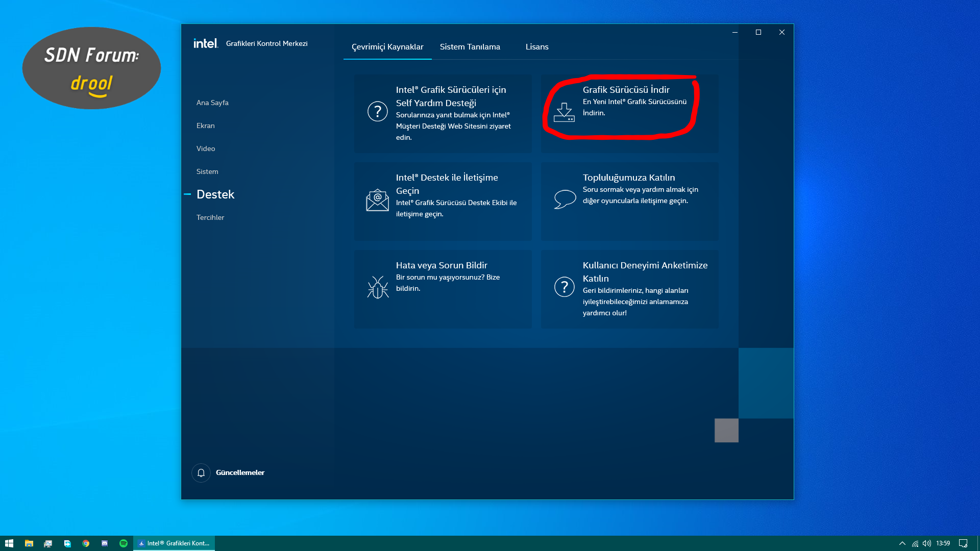The height and width of the screenshot is (551, 980).
Task: Open Spotify from the taskbar
Action: point(124,543)
